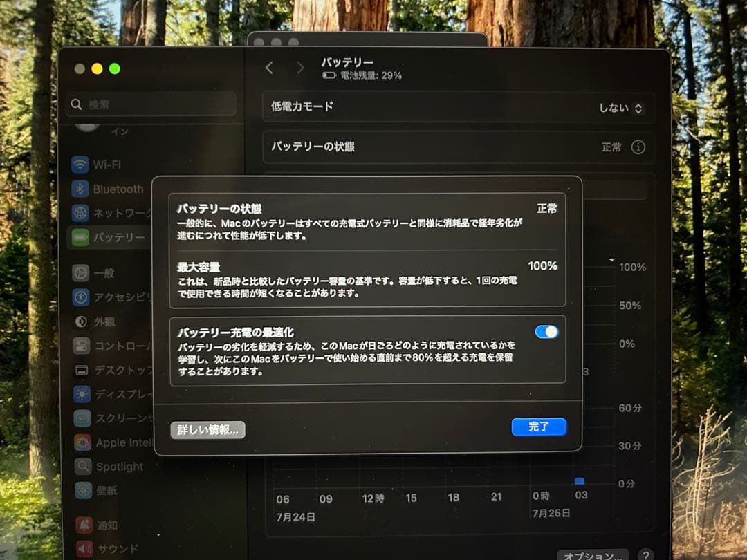The width and height of the screenshot is (747, 560).
Task: Select General (一般) in the sidebar
Action: tap(104, 273)
